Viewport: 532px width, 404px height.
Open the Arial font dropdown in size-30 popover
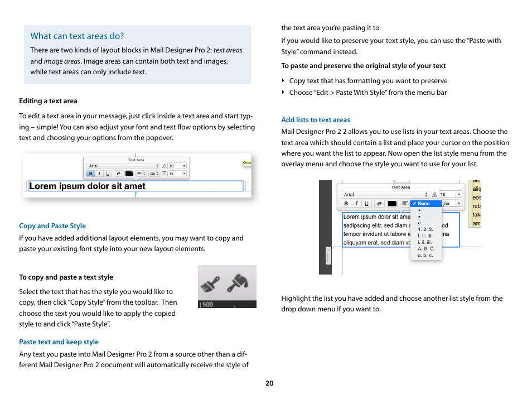click(x=123, y=166)
